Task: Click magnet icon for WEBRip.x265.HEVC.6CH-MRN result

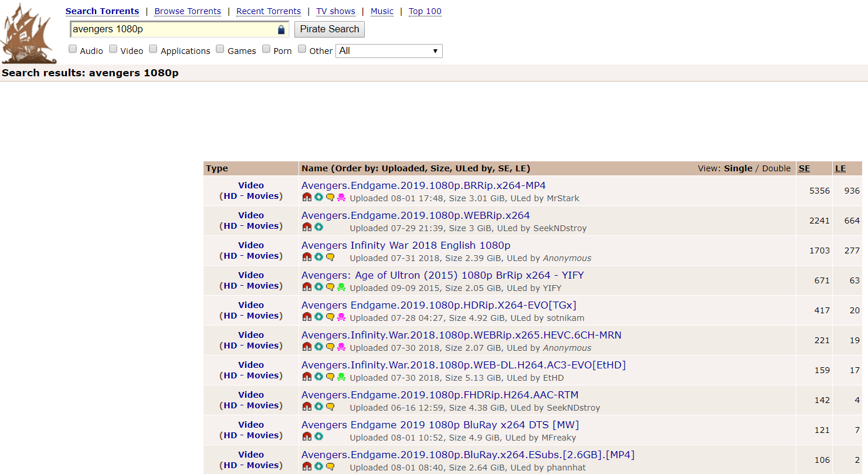Action: click(x=307, y=347)
